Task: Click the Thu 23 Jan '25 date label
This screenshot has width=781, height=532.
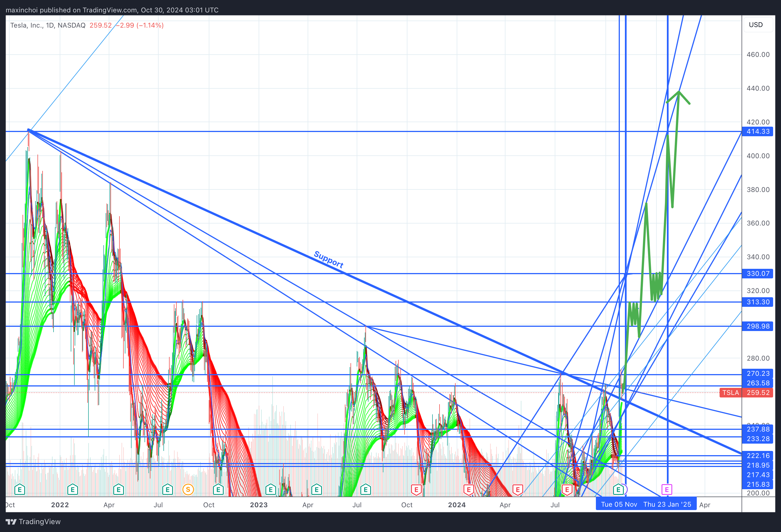Action: point(667,504)
